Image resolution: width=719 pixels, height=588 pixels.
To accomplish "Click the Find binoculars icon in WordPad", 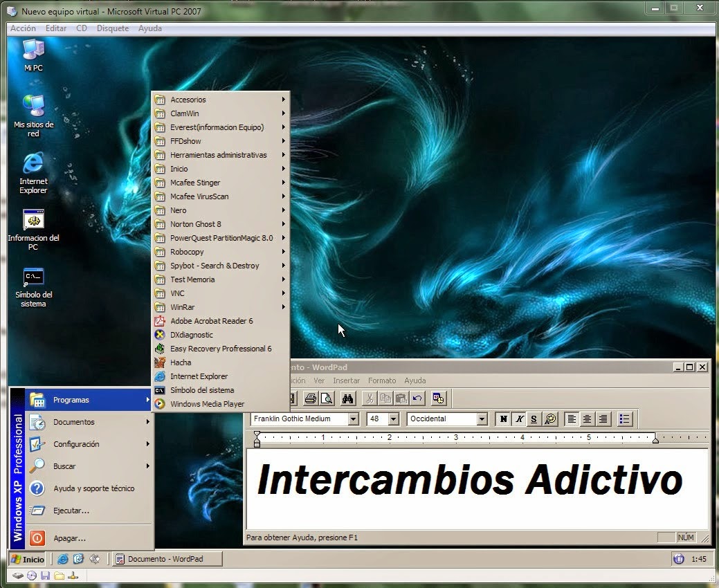I will [x=347, y=398].
